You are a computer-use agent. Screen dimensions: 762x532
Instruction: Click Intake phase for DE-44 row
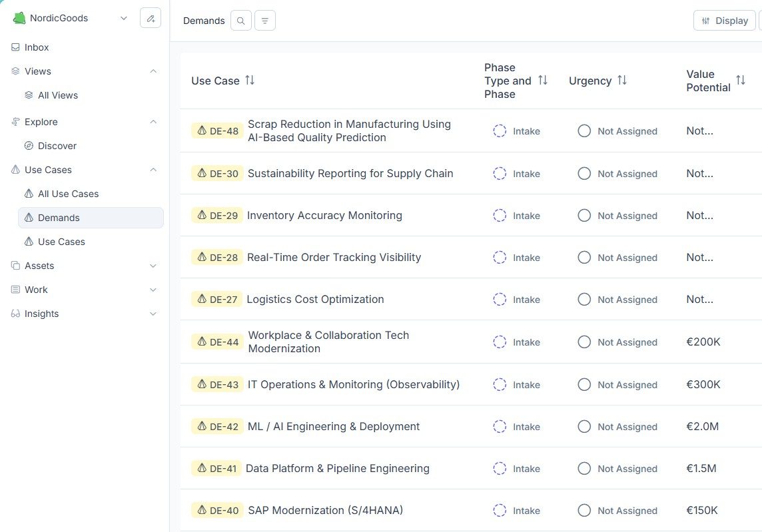[517, 342]
